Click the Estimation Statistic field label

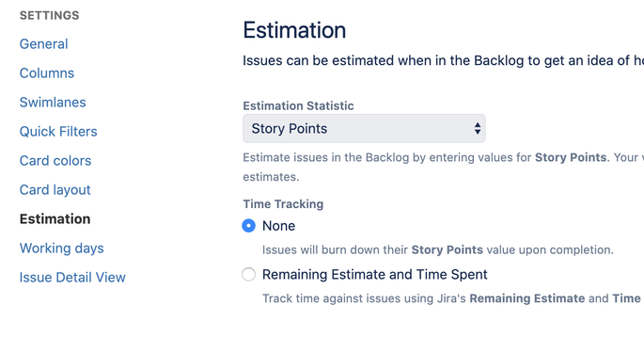click(x=298, y=106)
